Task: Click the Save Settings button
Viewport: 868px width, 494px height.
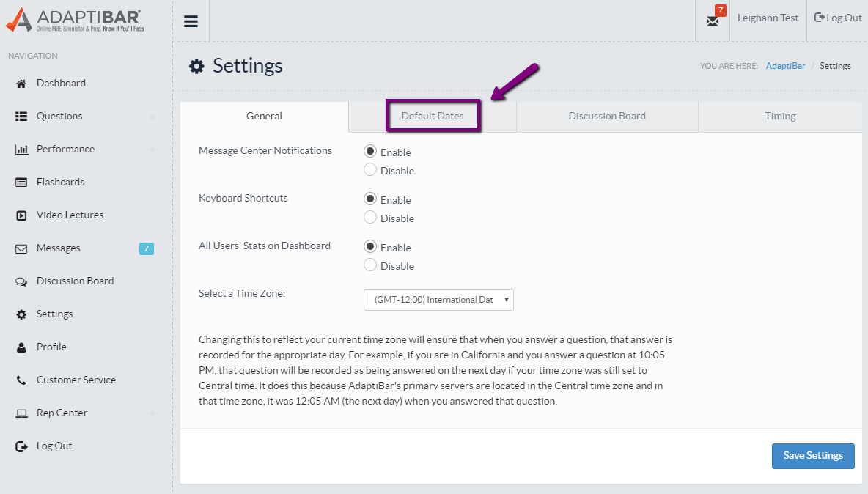Action: click(812, 455)
